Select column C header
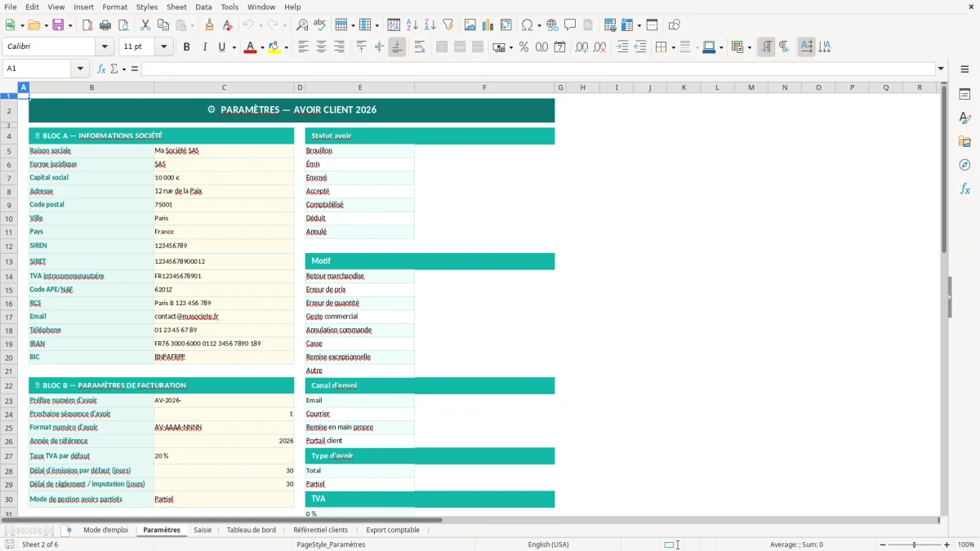Viewport: 980px width, 551px height. click(224, 87)
